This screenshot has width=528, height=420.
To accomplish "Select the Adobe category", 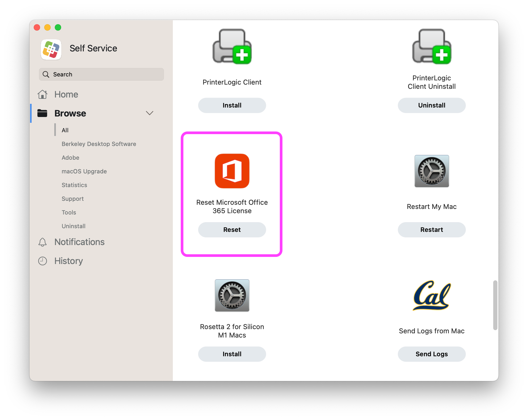I will [70, 158].
